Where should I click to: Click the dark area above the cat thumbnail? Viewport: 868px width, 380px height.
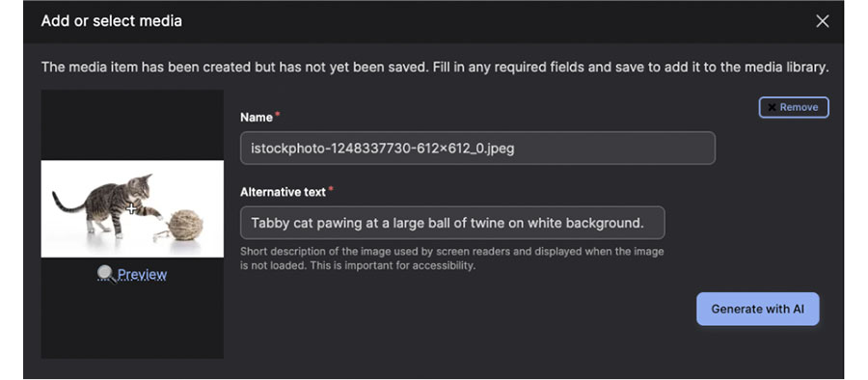click(x=132, y=125)
